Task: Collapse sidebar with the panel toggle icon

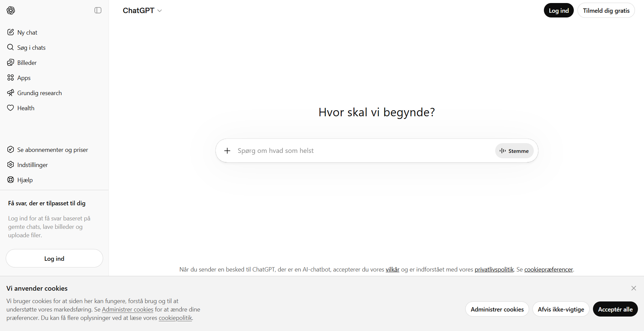Action: [x=98, y=10]
